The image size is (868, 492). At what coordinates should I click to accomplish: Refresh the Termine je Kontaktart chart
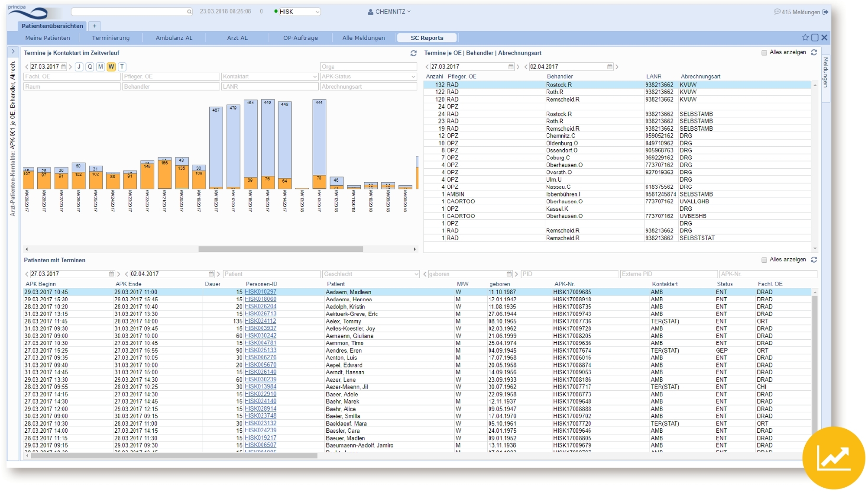point(413,53)
